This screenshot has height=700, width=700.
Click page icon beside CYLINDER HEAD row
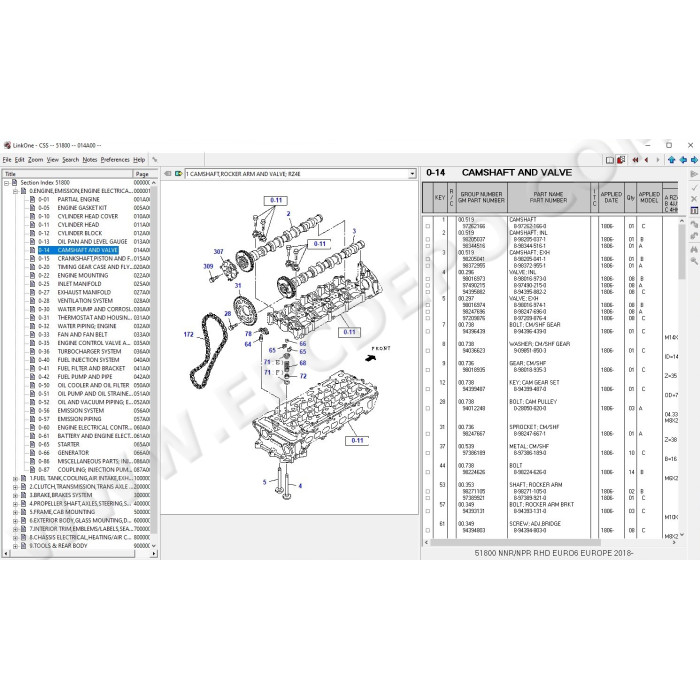(x=32, y=225)
